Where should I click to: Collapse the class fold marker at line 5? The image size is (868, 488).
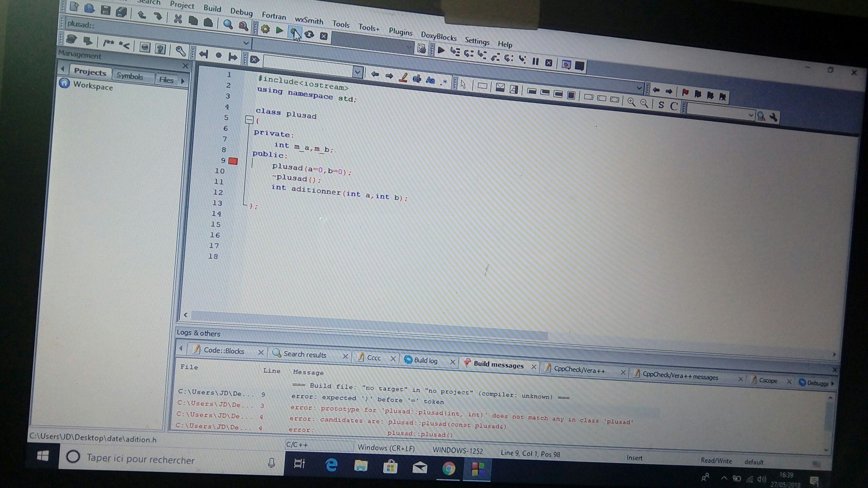pos(249,119)
